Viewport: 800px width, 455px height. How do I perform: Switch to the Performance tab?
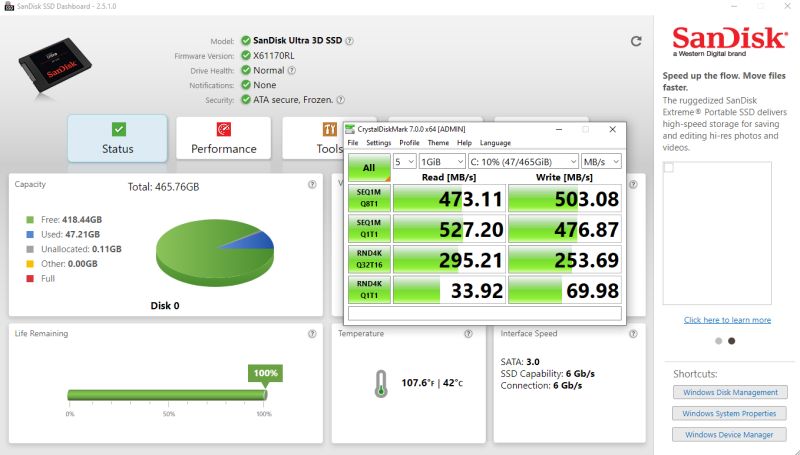pos(223,138)
